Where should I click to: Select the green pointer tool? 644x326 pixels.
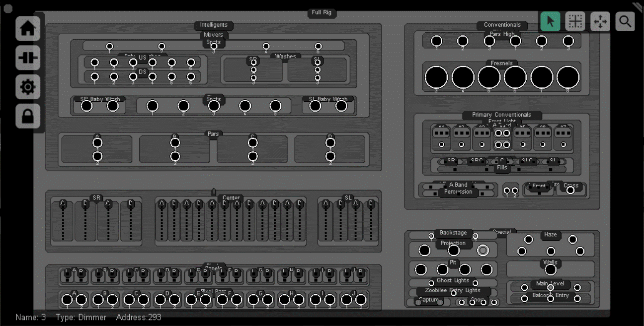(x=550, y=21)
